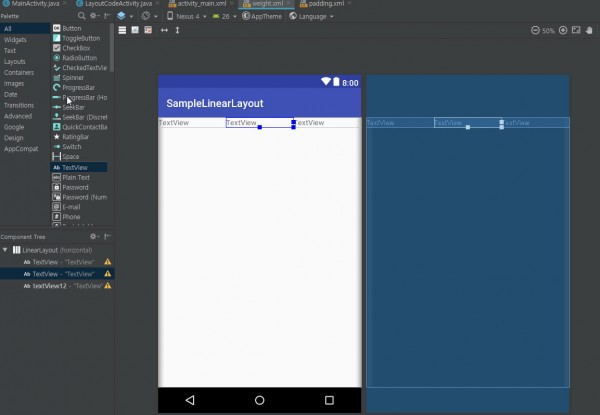Pick ToggleButton from the palette

[80, 38]
